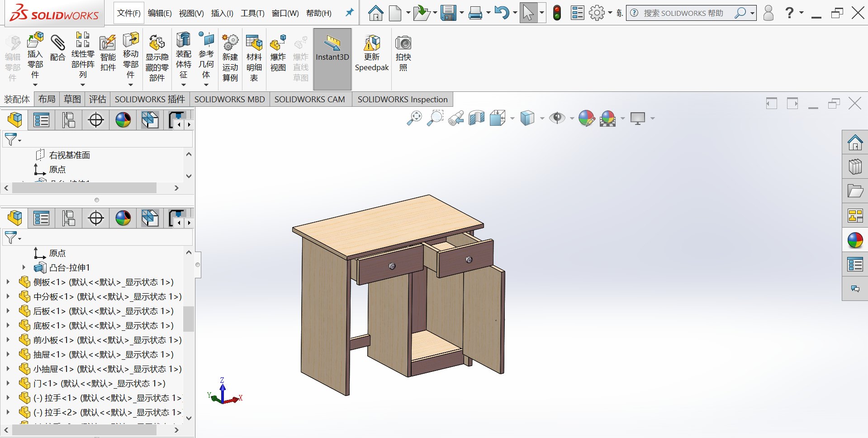Screen dimensions: 868x438
Task: Click the Exploded View (爆炸视图) icon
Action: (x=278, y=43)
